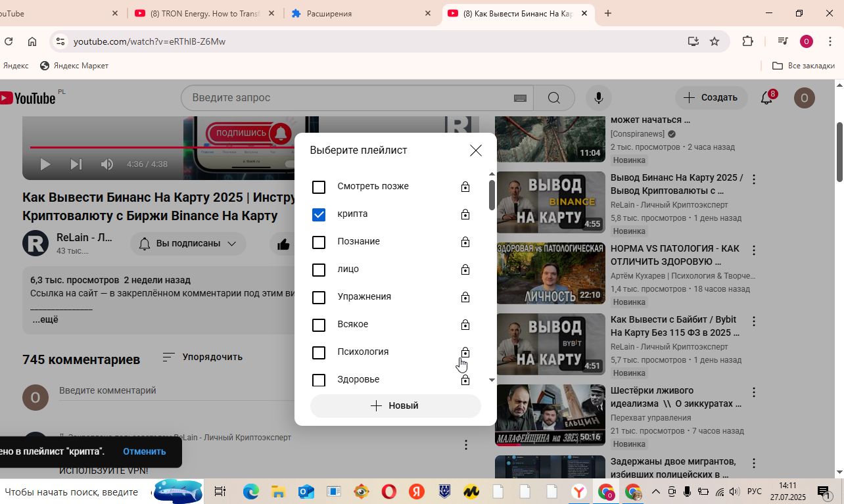This screenshot has width=844, height=504.
Task: Click lock icon next to 'Упражнения'
Action: (465, 297)
